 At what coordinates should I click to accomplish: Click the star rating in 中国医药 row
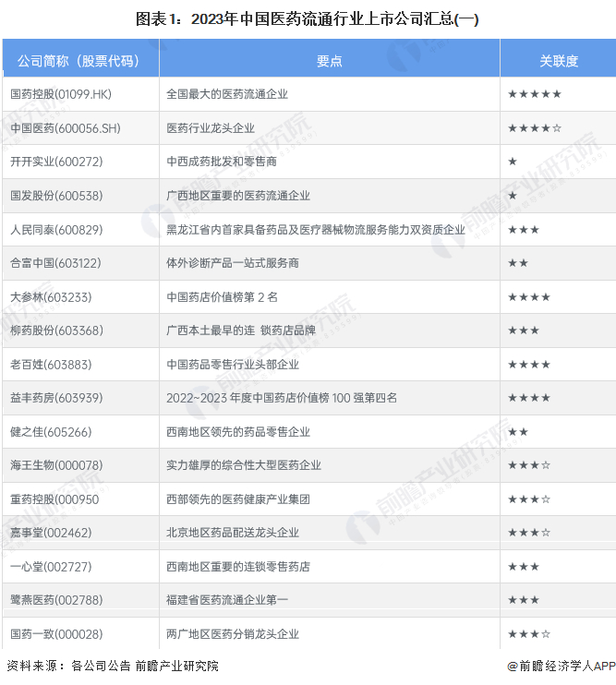pos(535,128)
